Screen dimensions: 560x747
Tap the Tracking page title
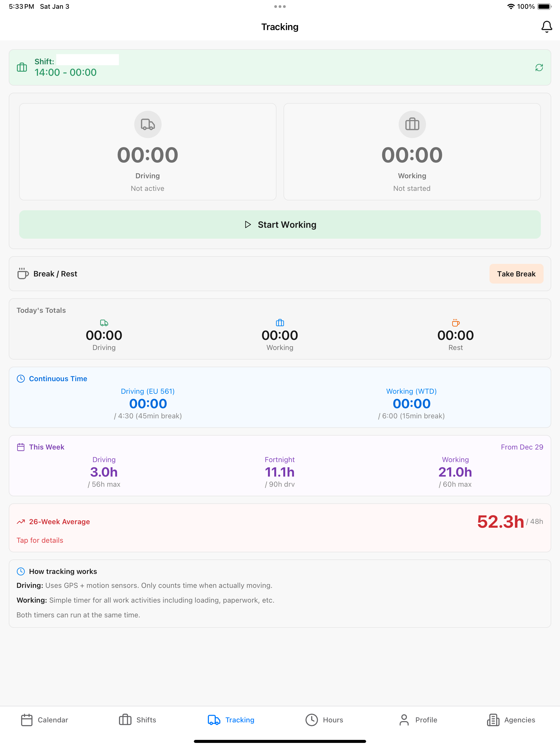coord(280,27)
